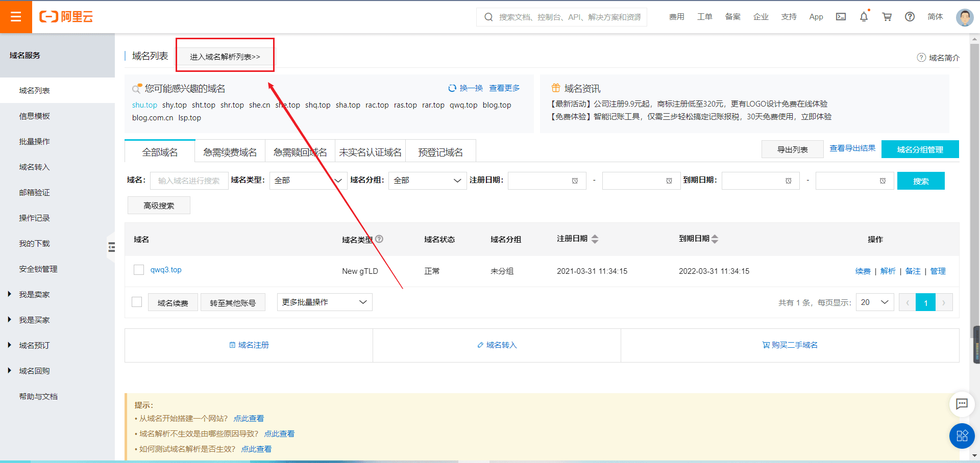Open the user avatar profile menu
Image resolution: width=980 pixels, height=463 pixels.
964,17
